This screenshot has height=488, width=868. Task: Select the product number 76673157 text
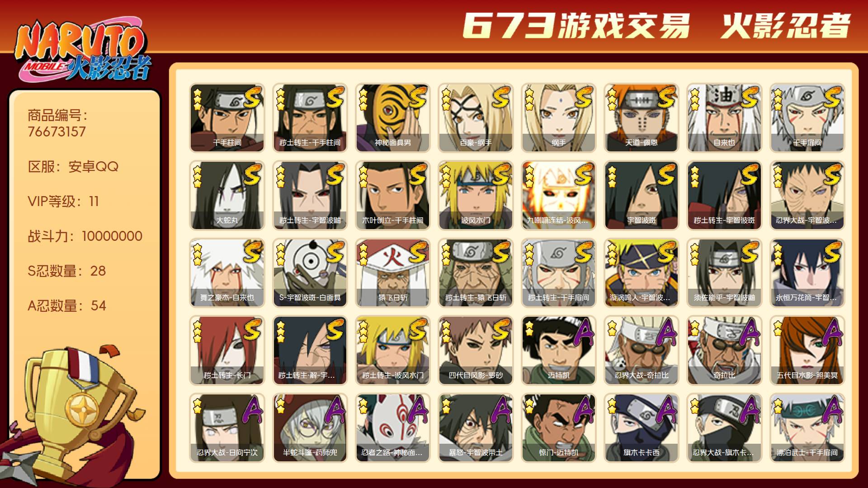pyautogui.click(x=57, y=132)
